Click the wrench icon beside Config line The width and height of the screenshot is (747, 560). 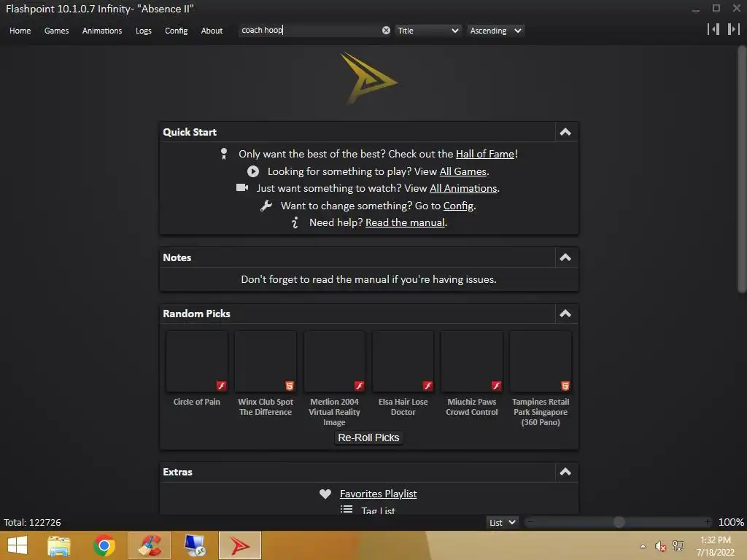[x=266, y=206]
